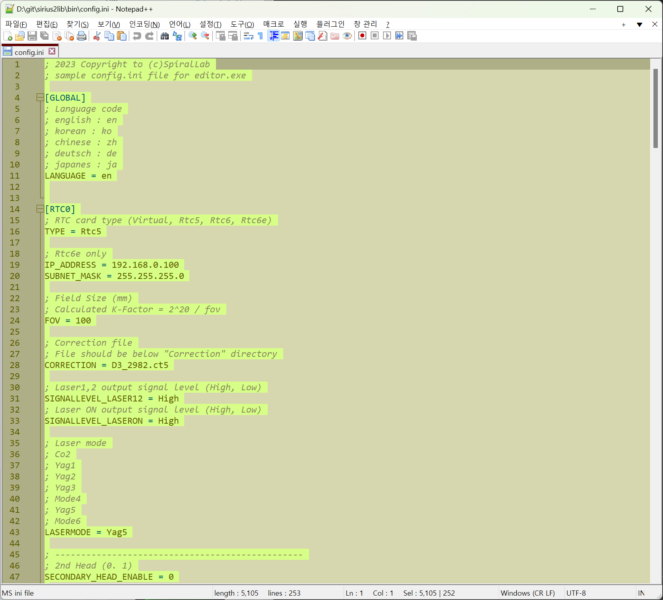Click the Redo arrow in toolbar
This screenshot has width=663, height=600.
click(x=149, y=36)
